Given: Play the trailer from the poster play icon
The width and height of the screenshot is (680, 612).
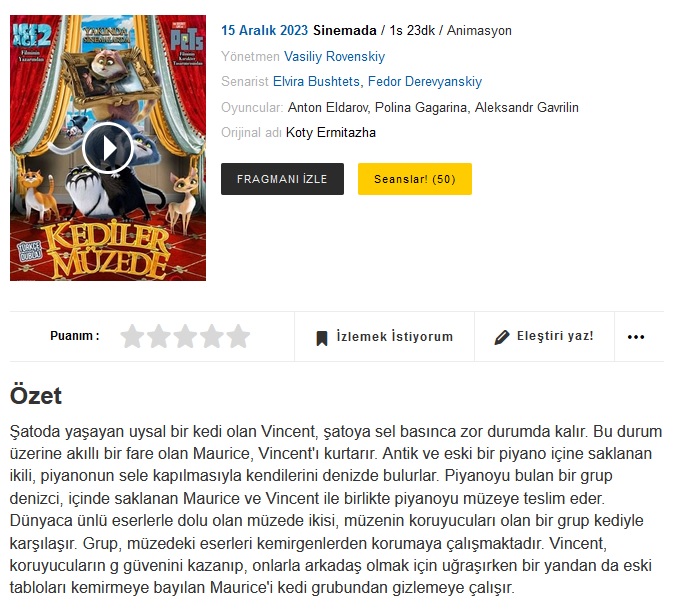Looking at the screenshot, I should pyautogui.click(x=108, y=148).
